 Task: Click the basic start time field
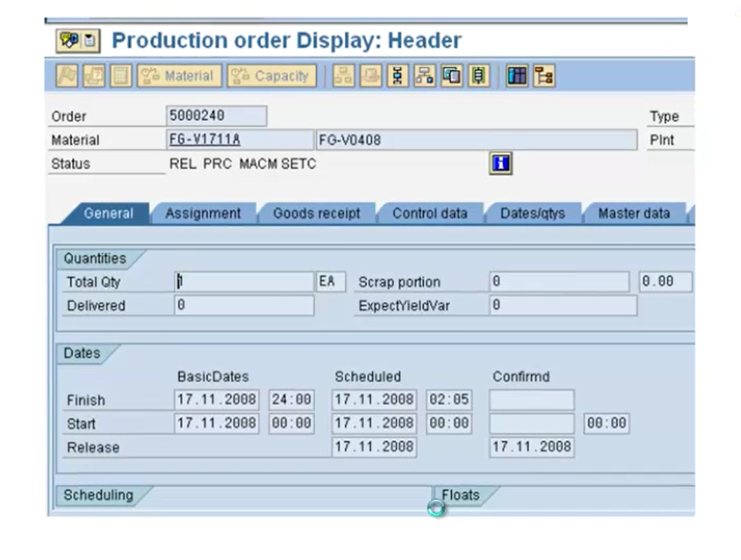pos(292,424)
